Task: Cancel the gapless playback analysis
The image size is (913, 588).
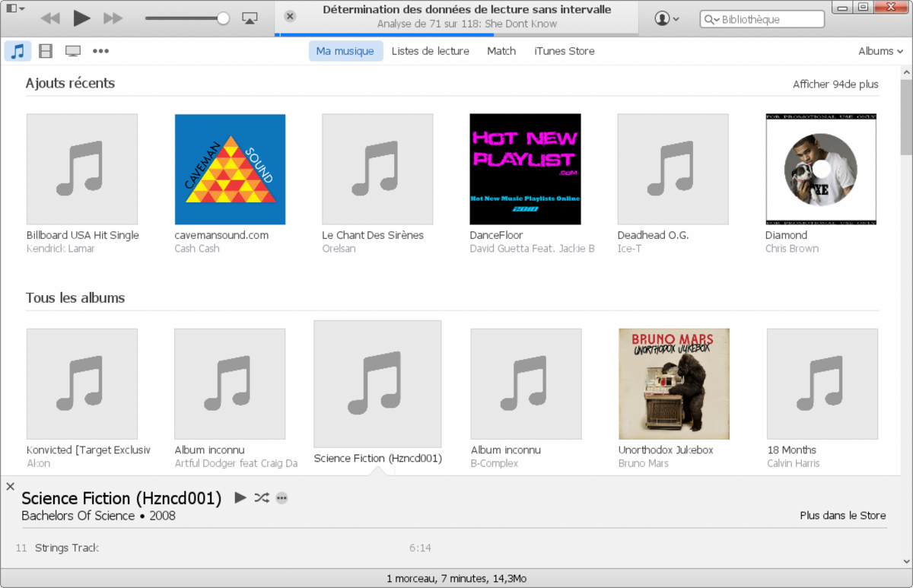Action: (x=290, y=17)
